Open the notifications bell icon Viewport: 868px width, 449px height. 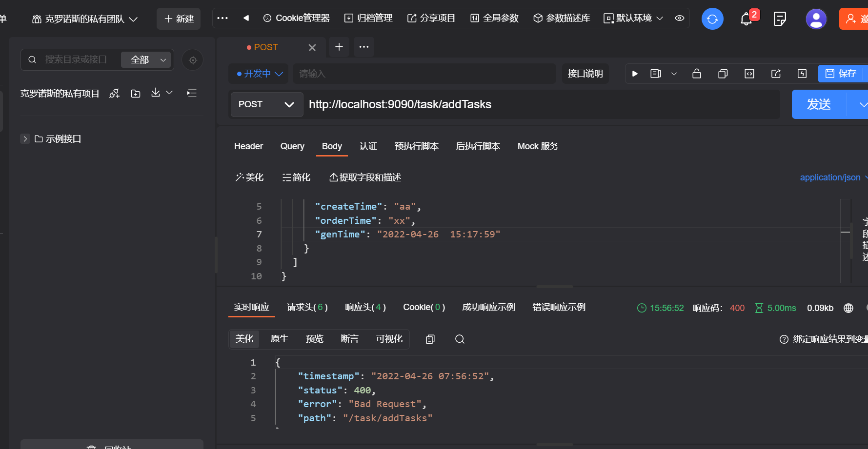(x=746, y=19)
